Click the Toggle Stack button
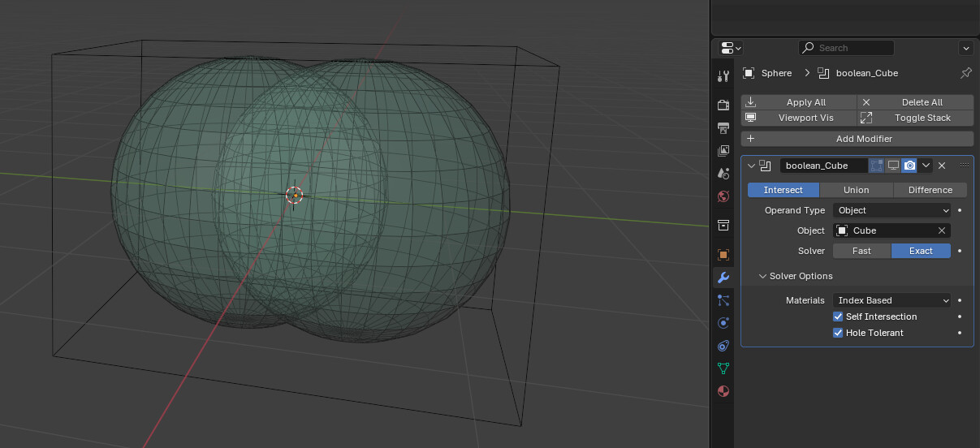980x448 pixels. pos(915,118)
